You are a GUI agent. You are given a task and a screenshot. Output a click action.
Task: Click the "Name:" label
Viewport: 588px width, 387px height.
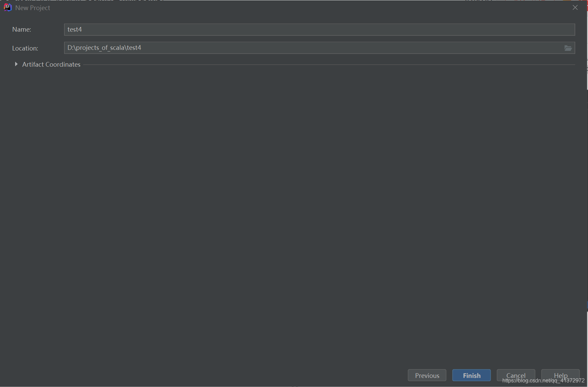click(x=22, y=30)
